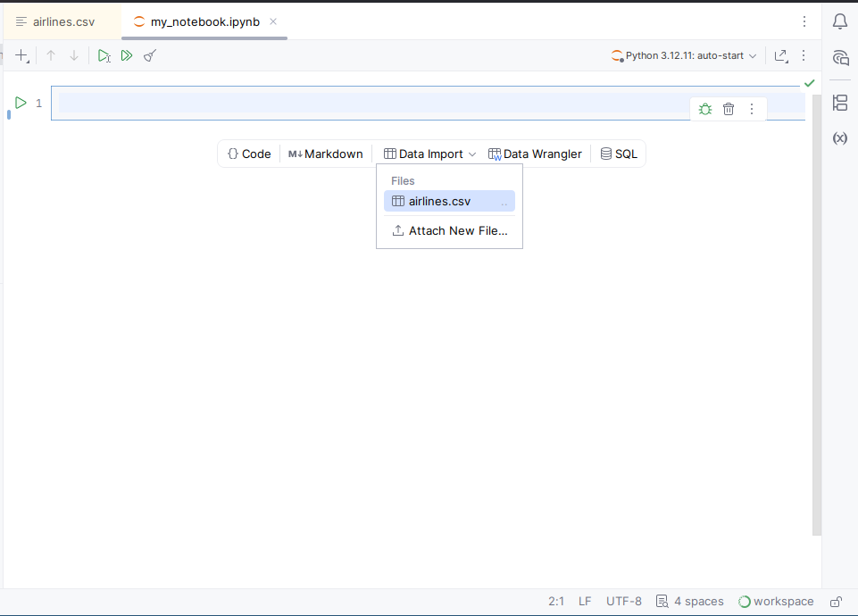Add a Markdown cell

point(326,154)
